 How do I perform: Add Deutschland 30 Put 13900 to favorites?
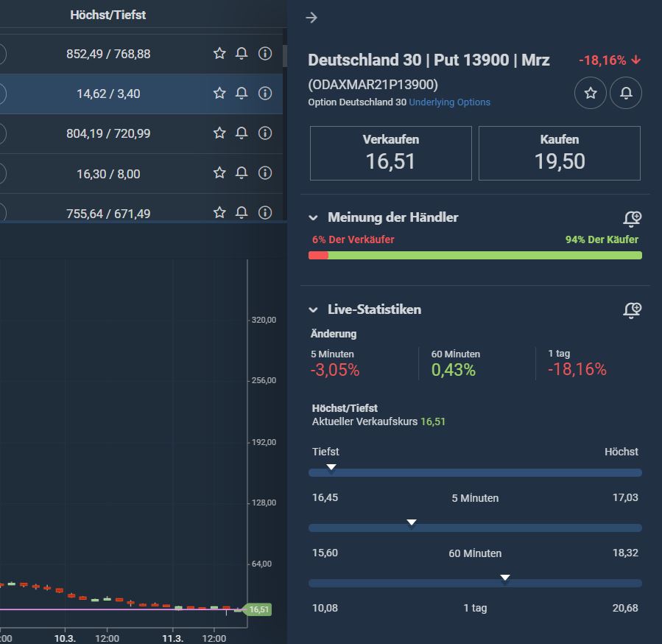click(591, 93)
